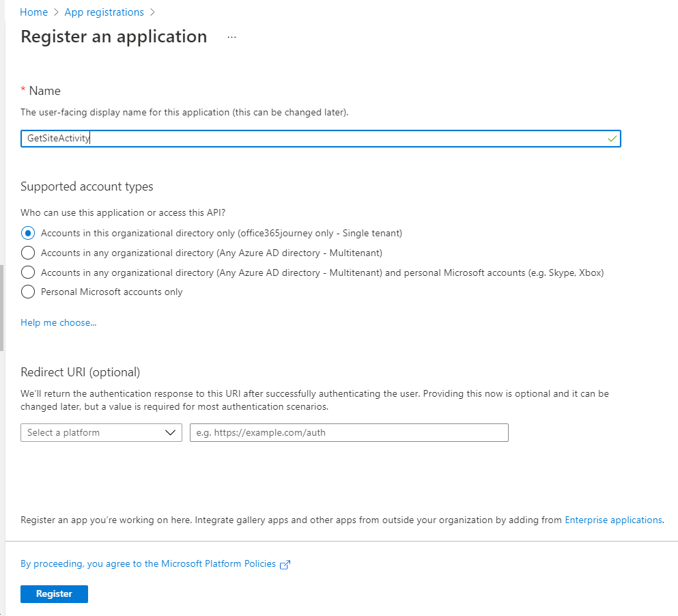Expand the Select a platform dropdown
678x616 pixels.
(x=101, y=432)
